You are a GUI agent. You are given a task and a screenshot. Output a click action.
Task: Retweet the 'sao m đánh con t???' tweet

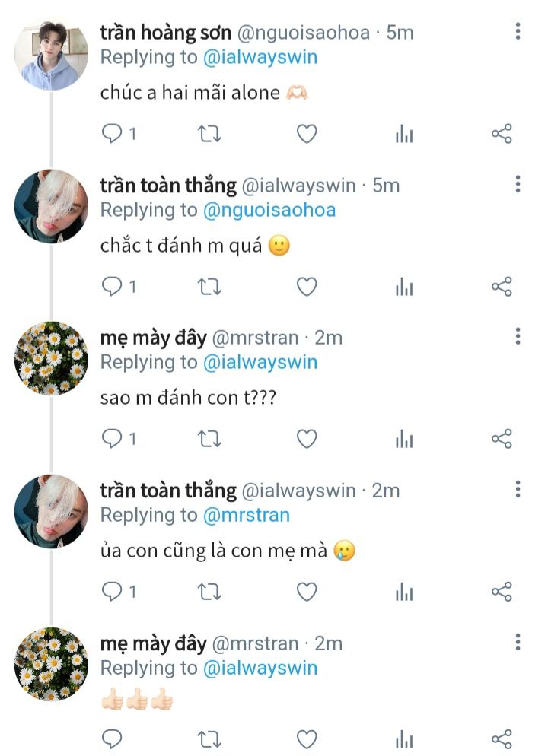tap(209, 439)
